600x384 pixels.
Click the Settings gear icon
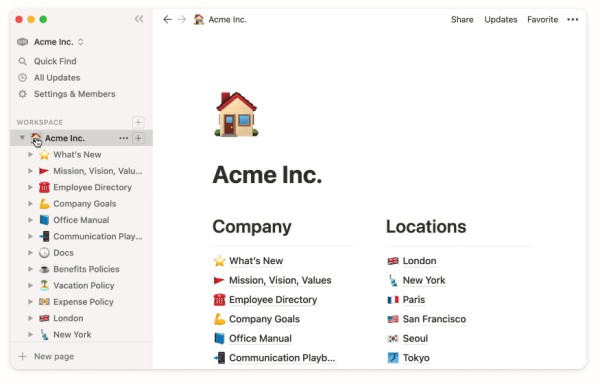pyautogui.click(x=23, y=94)
